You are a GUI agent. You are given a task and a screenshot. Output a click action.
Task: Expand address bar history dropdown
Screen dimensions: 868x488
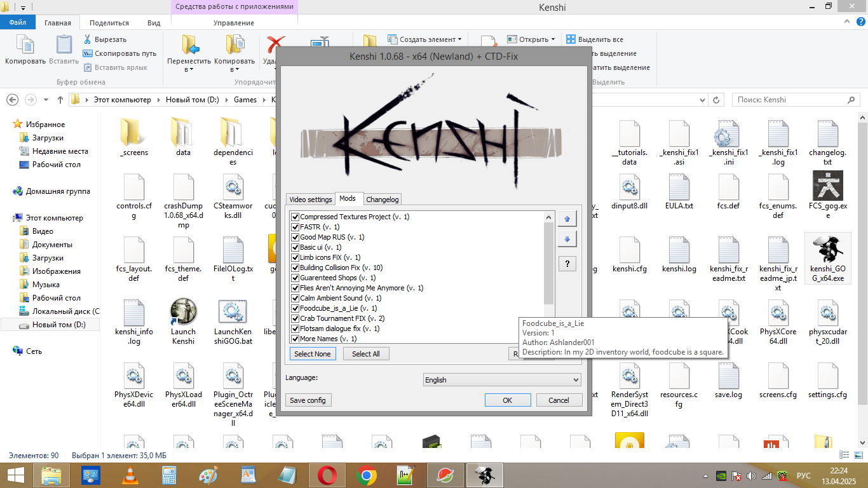[703, 100]
